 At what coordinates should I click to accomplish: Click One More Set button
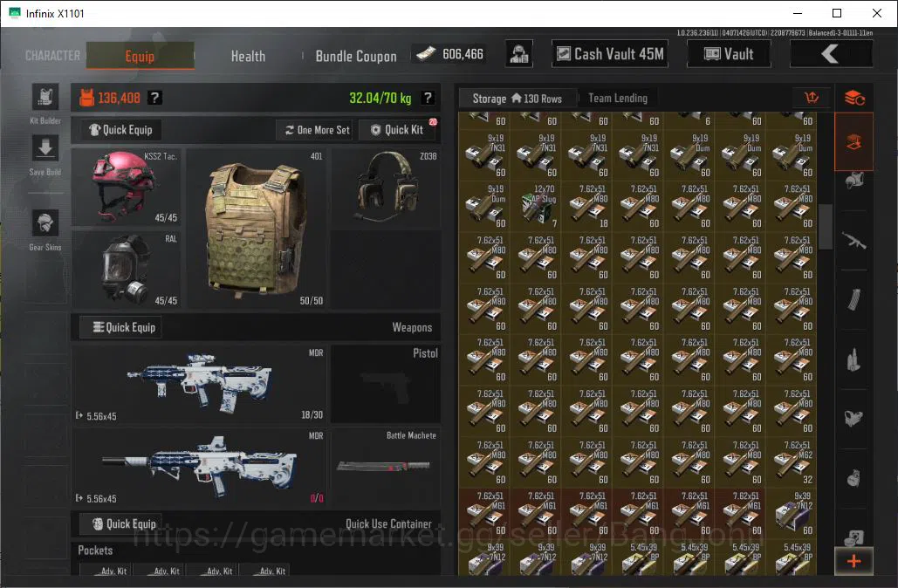click(317, 130)
